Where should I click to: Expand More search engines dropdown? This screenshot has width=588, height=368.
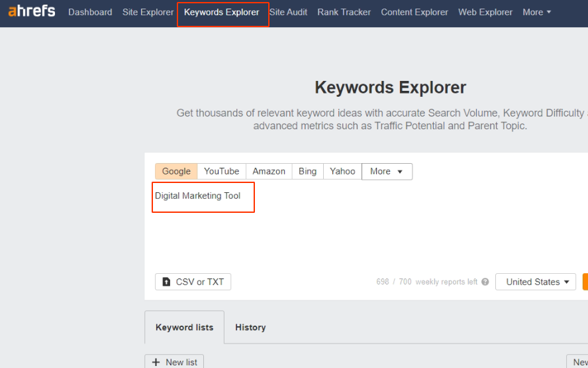pyautogui.click(x=387, y=171)
